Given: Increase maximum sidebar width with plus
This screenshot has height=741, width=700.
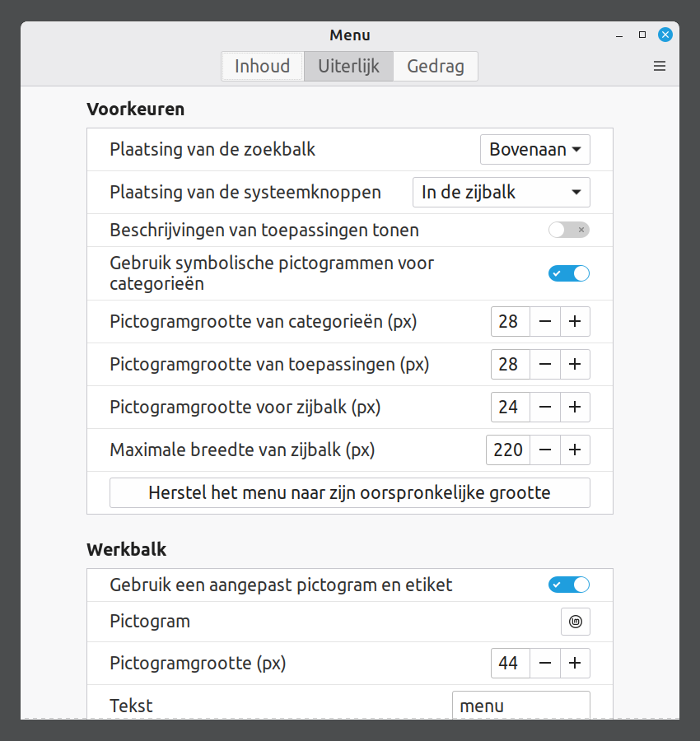Looking at the screenshot, I should [x=575, y=450].
